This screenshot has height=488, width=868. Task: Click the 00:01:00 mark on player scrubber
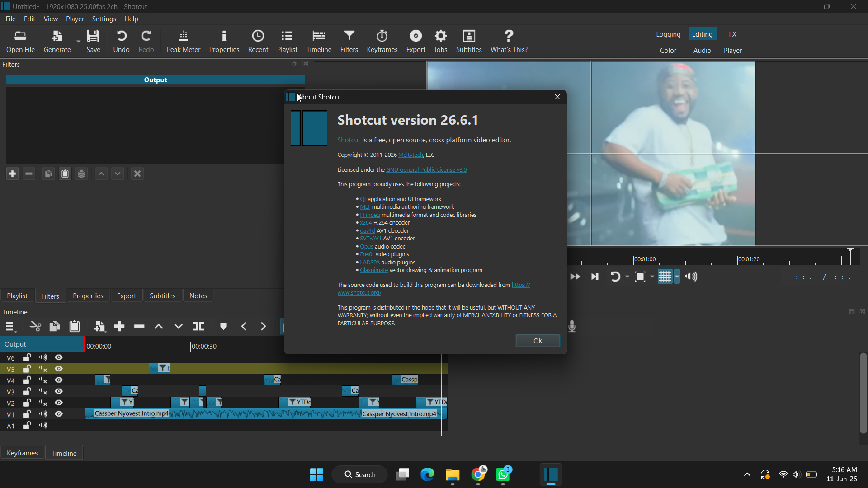coord(644,259)
